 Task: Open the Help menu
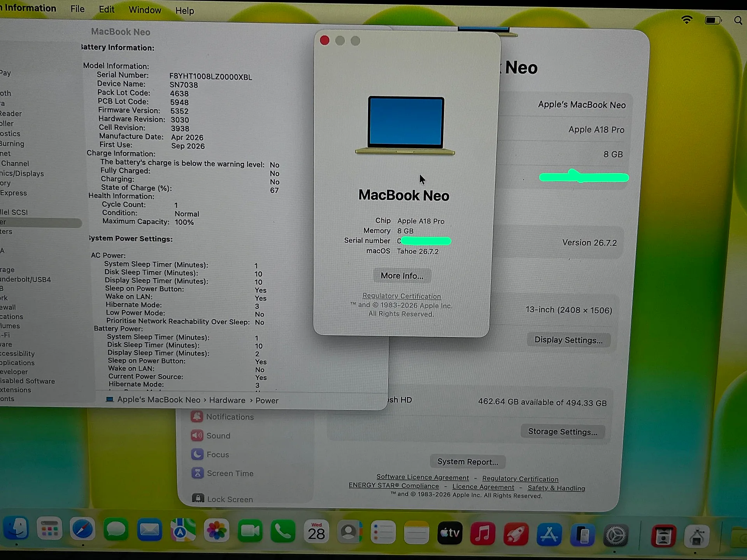pos(184,11)
